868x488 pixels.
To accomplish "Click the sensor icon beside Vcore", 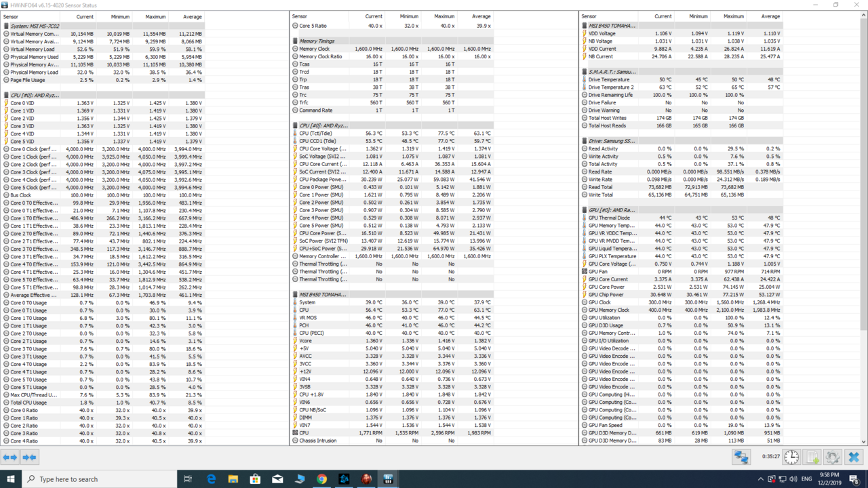I will 295,341.
